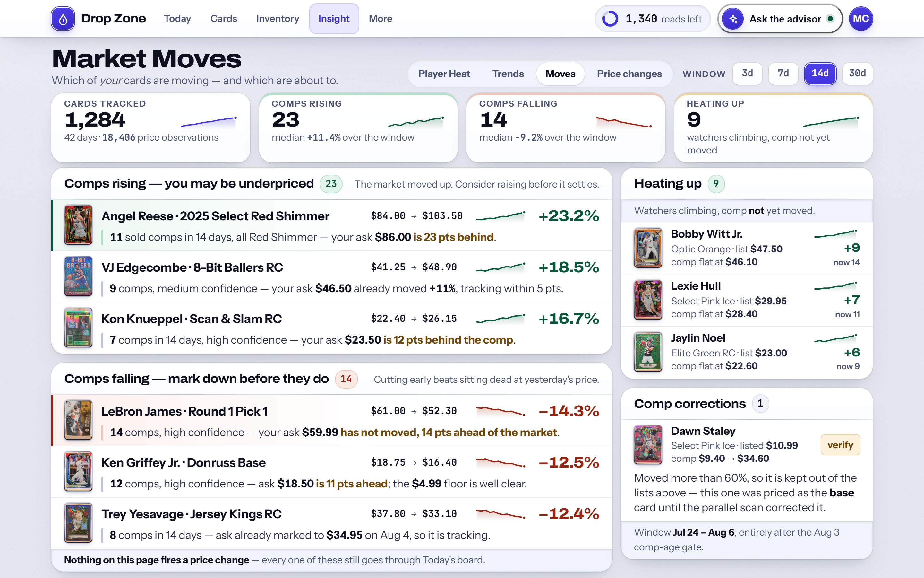This screenshot has height=578, width=924.
Task: Open Kon Knueppel Scan & Slam RC title
Action: coord(191,319)
